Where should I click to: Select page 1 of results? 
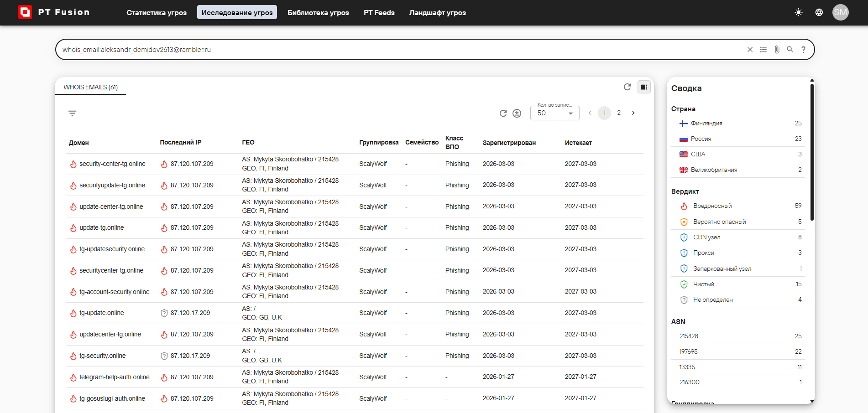pyautogui.click(x=604, y=113)
